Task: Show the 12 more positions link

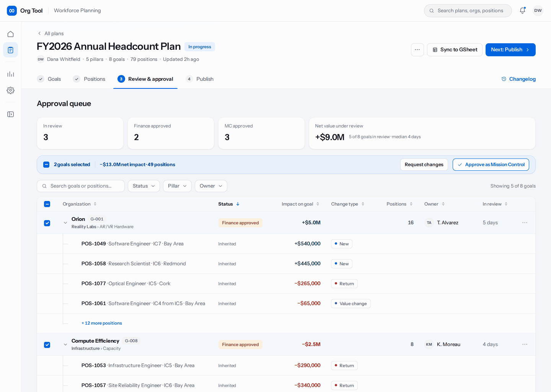Action: point(102,323)
